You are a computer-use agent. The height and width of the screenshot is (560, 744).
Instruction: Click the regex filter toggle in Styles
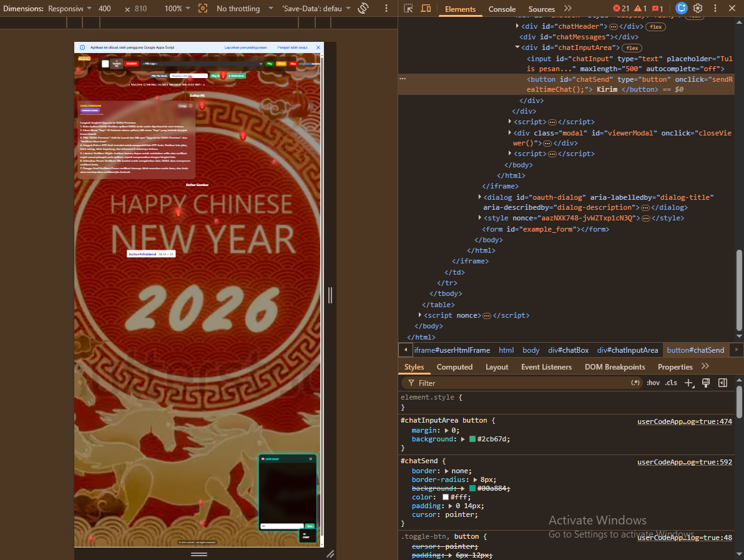pos(635,383)
